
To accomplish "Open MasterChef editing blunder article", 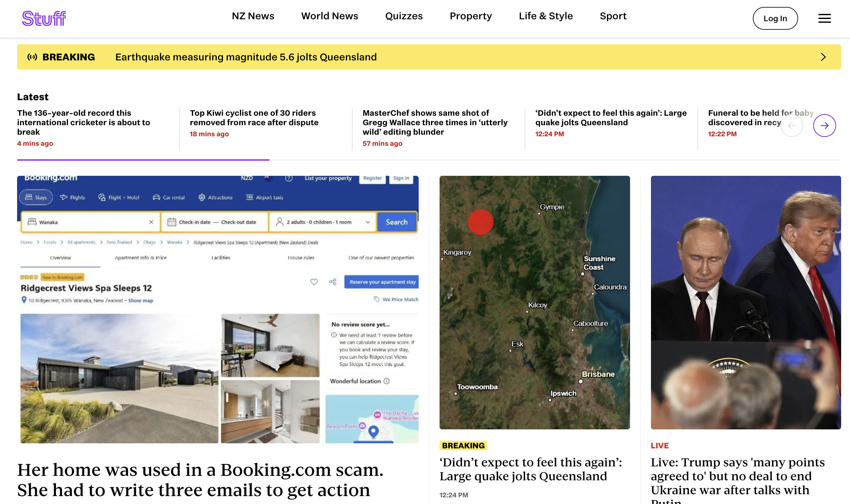I will [435, 122].
